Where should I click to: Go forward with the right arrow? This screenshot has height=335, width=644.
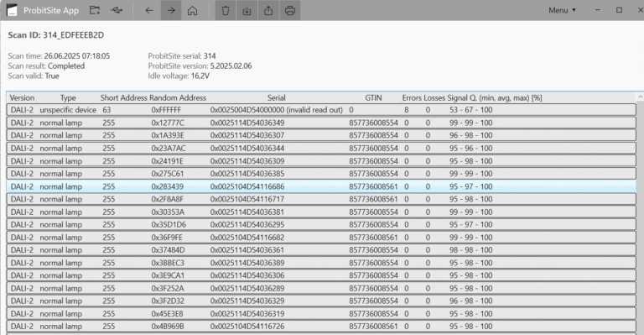coord(171,10)
